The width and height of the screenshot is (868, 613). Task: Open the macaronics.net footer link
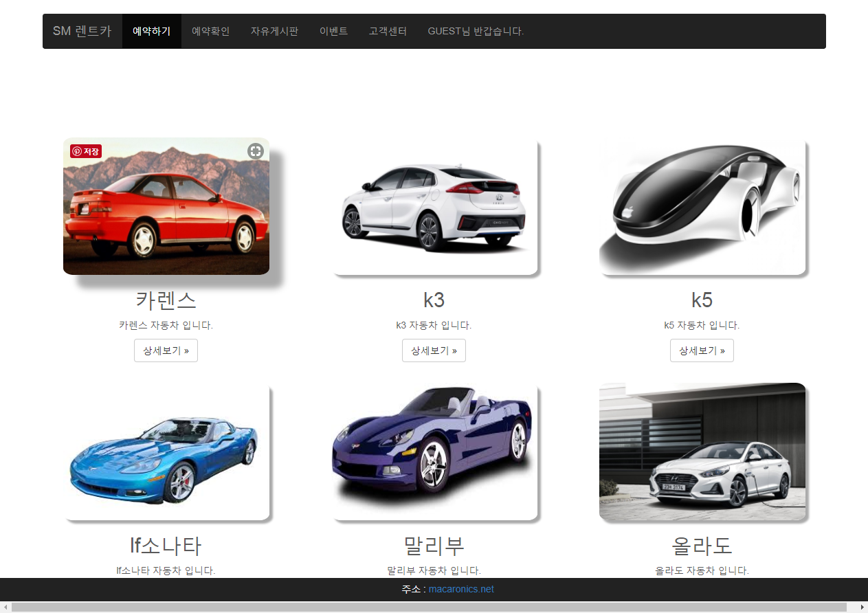pyautogui.click(x=461, y=589)
